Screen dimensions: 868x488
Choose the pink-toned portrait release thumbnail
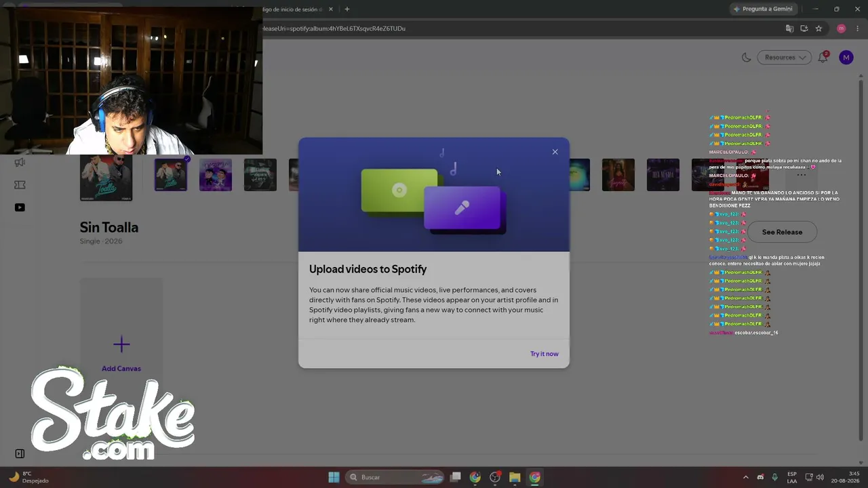tap(618, 175)
